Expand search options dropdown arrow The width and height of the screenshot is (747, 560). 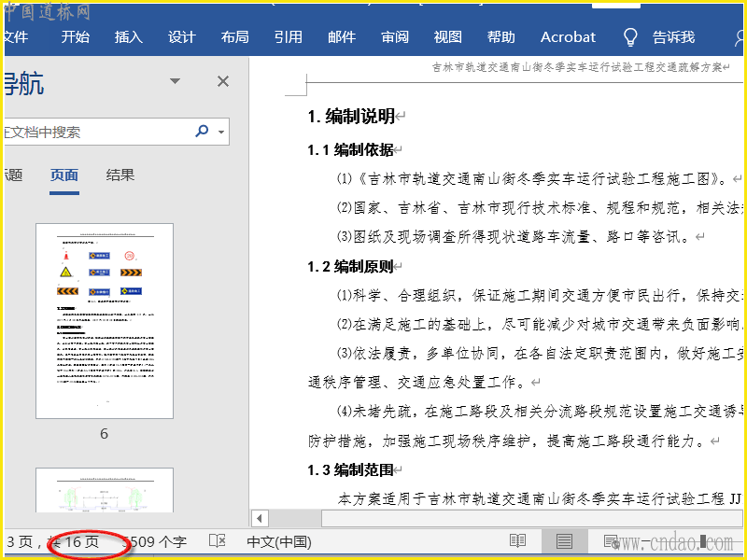point(221,132)
